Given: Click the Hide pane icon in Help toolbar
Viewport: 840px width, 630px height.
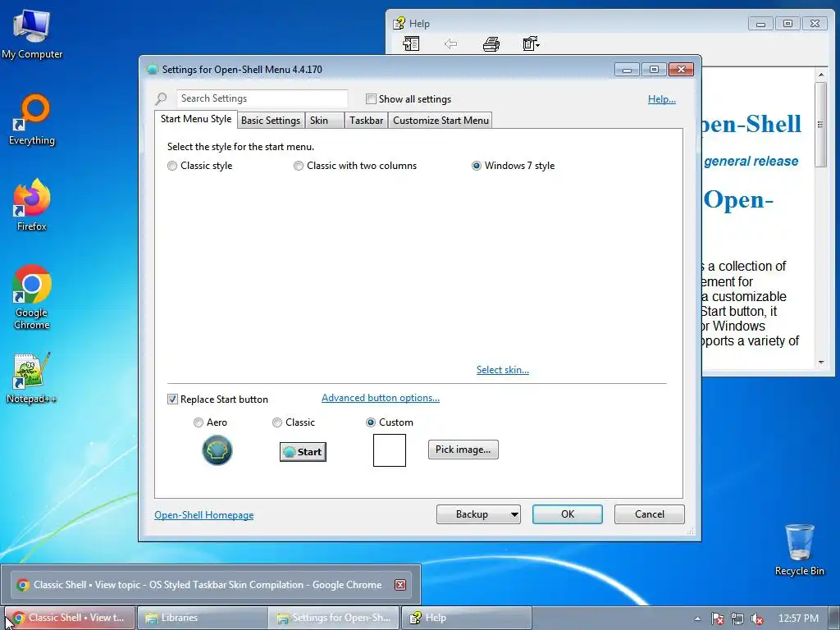Looking at the screenshot, I should [x=411, y=44].
